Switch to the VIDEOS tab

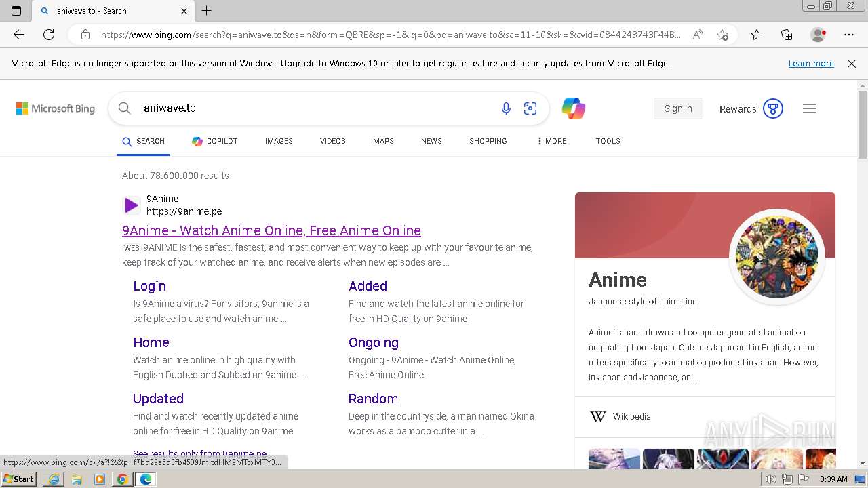[x=333, y=141]
